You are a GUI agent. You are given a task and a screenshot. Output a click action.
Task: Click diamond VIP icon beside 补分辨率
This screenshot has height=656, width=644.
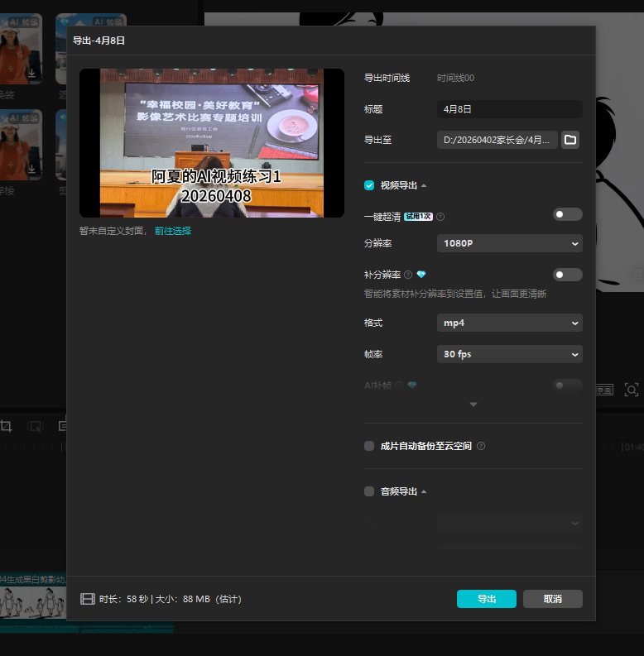pos(421,275)
